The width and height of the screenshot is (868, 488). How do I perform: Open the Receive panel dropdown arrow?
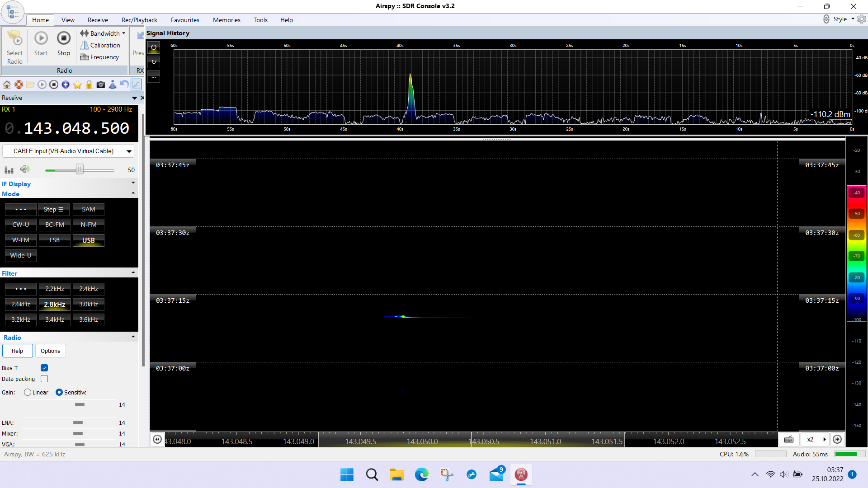point(134,98)
